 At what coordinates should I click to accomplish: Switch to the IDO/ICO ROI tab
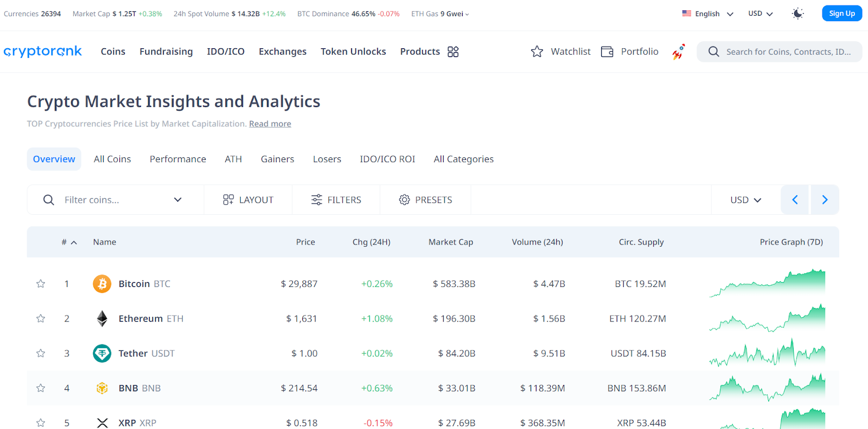387,159
